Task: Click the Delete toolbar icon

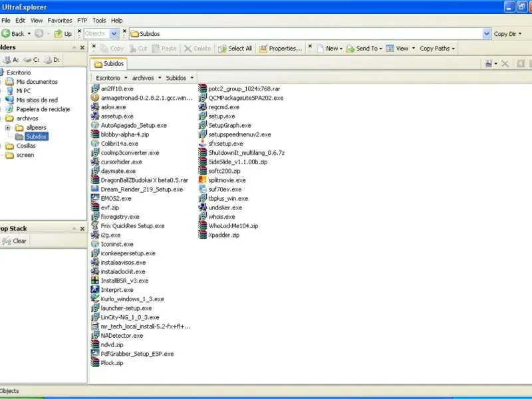Action: click(188, 49)
